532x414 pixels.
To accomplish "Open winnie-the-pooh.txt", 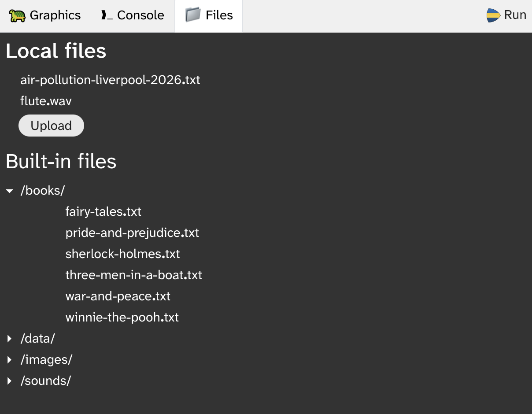I will pos(122,317).
